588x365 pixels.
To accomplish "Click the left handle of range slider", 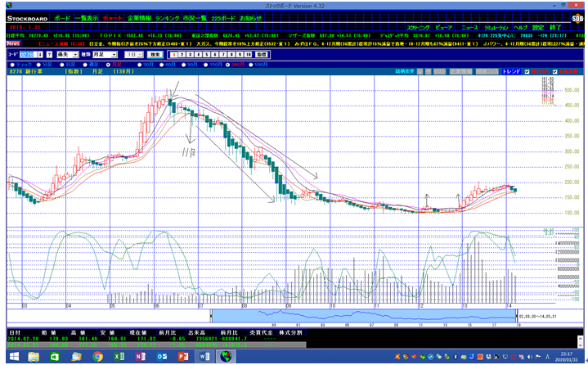I will point(211,316).
